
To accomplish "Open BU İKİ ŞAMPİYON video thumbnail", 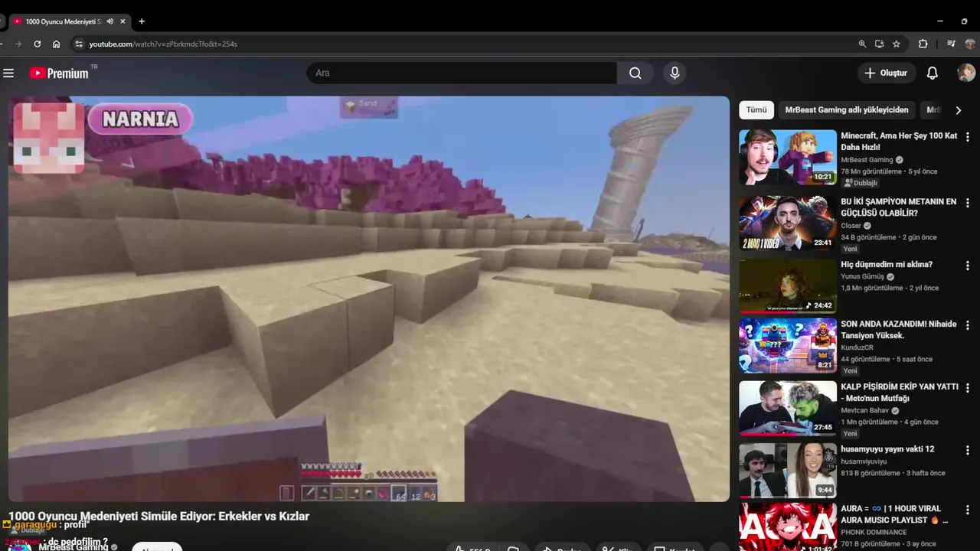I will click(x=788, y=223).
